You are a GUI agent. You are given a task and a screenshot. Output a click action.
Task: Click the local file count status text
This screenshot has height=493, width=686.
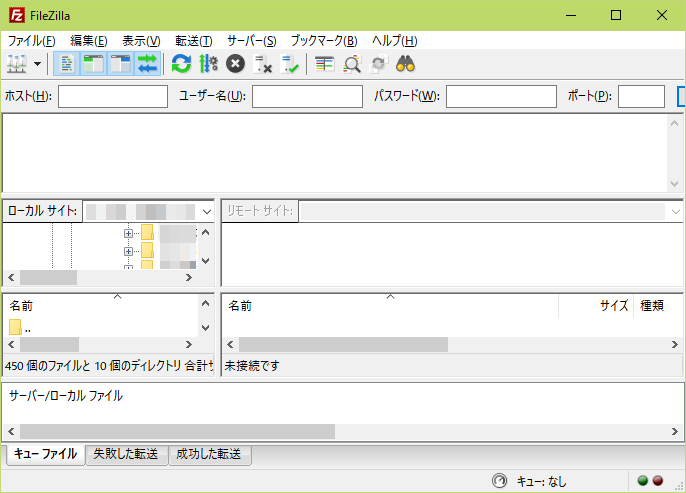coord(109,366)
